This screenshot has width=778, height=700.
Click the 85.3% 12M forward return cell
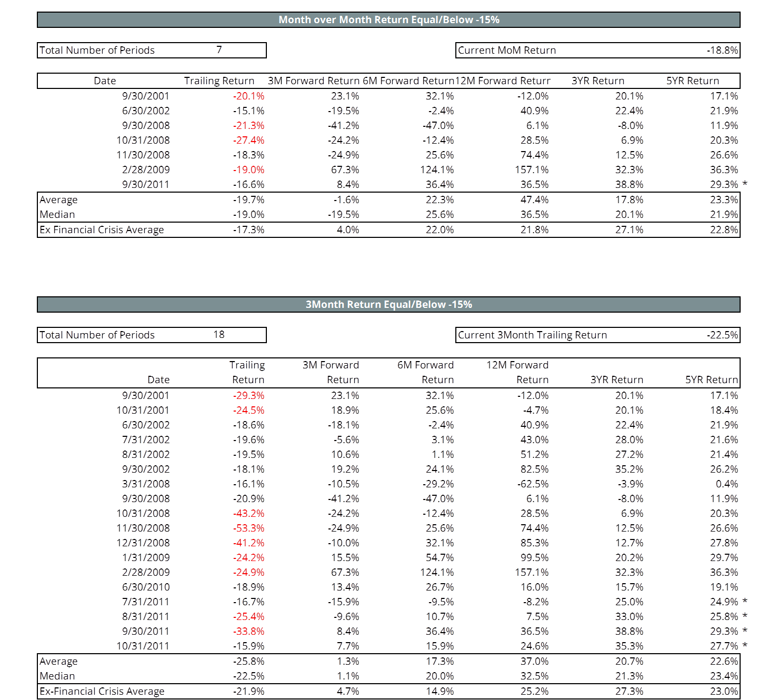[534, 543]
